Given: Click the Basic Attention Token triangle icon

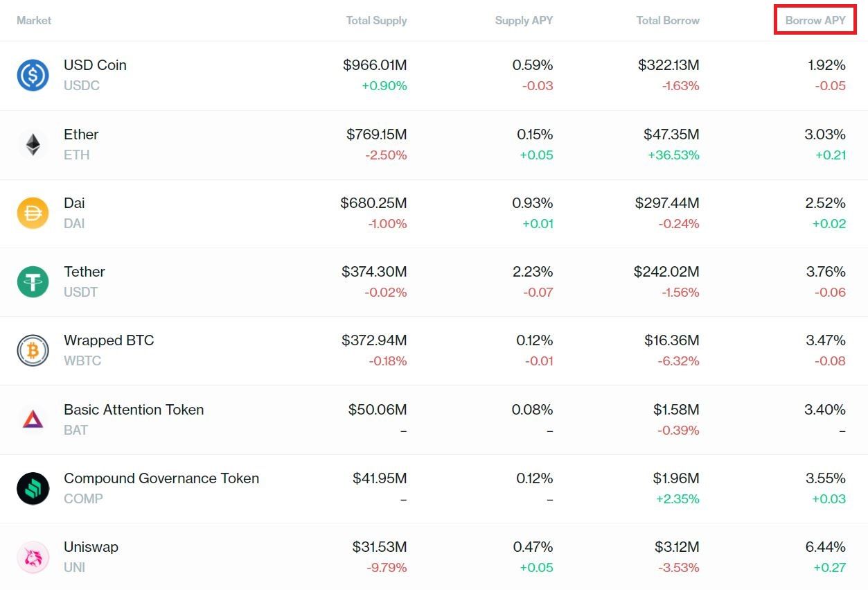Looking at the screenshot, I should 33,419.
